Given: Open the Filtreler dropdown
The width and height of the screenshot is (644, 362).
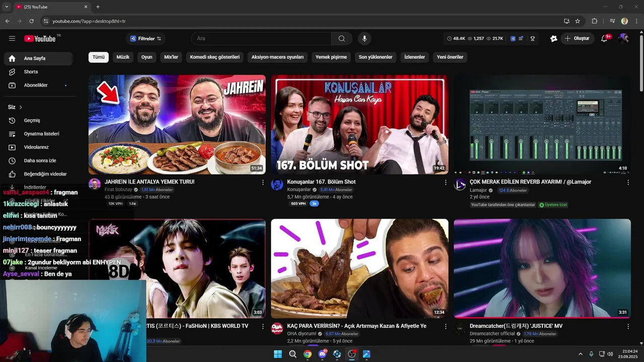Looking at the screenshot, I should coord(146,39).
